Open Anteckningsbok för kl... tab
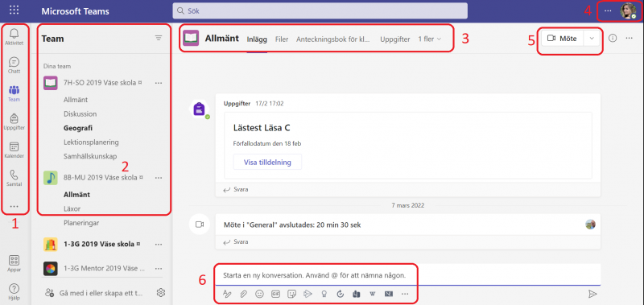 coord(333,39)
